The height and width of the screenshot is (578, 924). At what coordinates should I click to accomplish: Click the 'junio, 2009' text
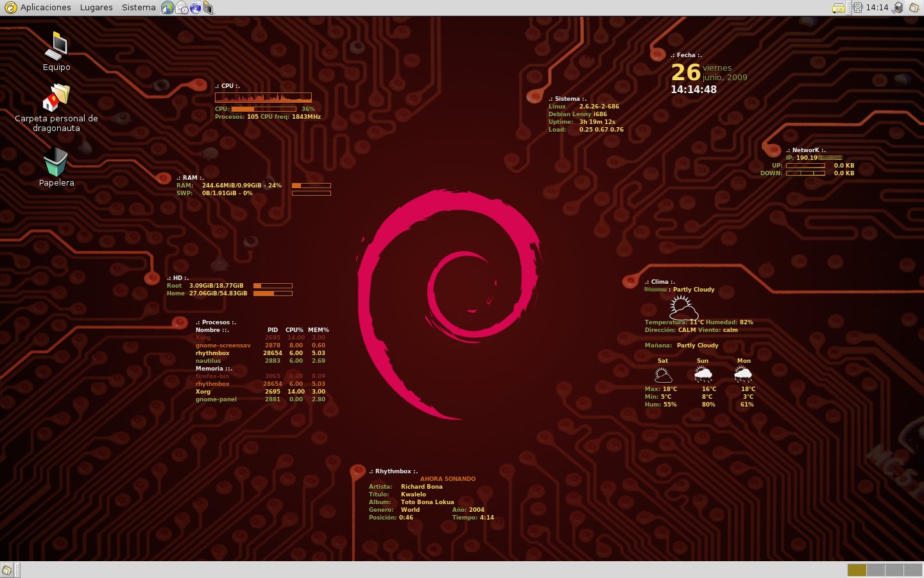[724, 77]
